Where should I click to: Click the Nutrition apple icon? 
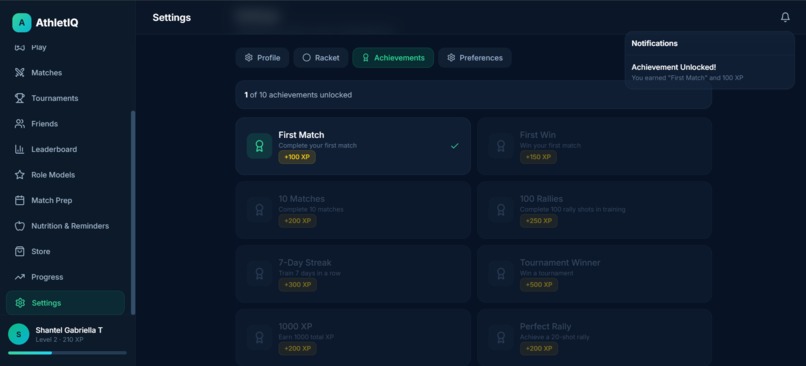(20, 226)
